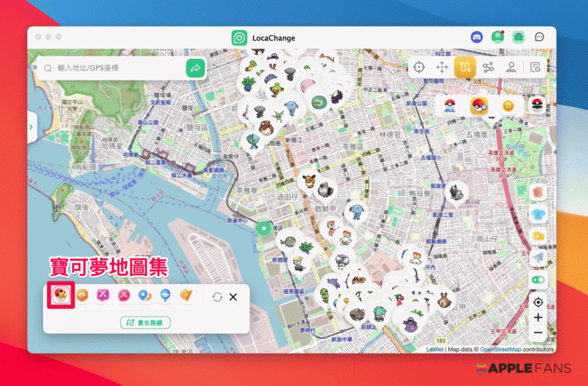This screenshot has height=386, width=588.
Task: Zoom in the map with plus button
Action: pos(538,318)
